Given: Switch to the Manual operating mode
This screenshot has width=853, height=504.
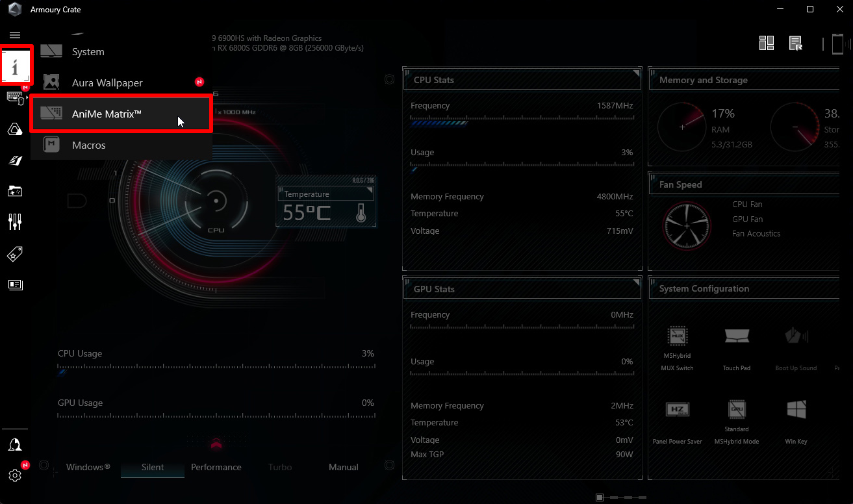Looking at the screenshot, I should (x=344, y=467).
